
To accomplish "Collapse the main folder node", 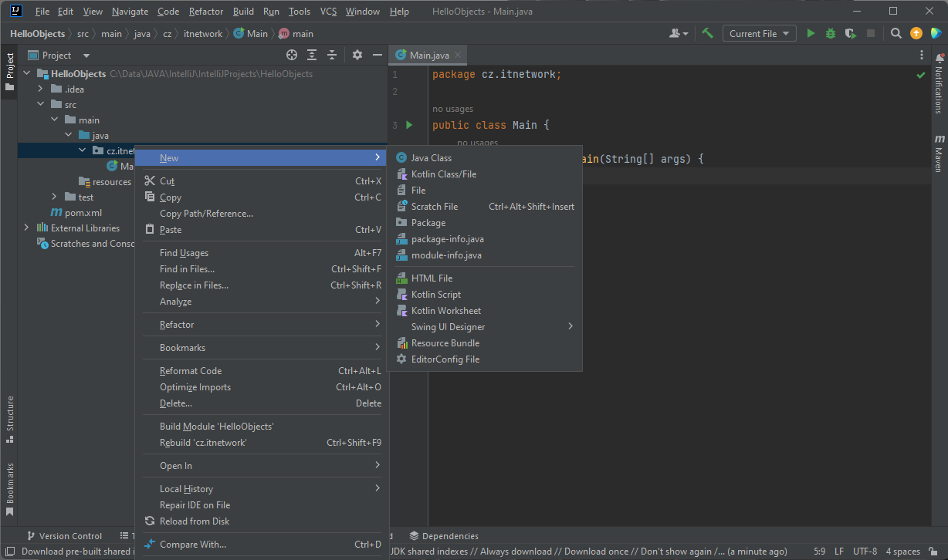I will click(55, 120).
